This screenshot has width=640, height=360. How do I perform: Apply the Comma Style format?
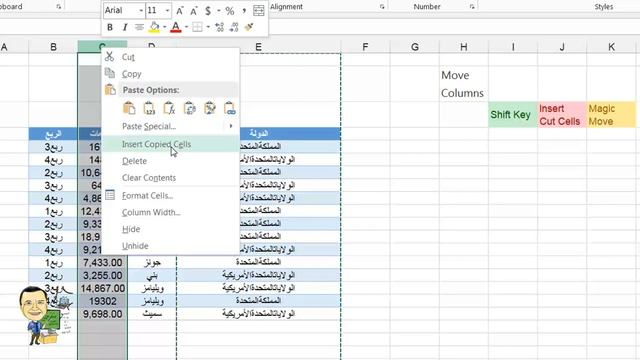pyautogui.click(x=244, y=11)
